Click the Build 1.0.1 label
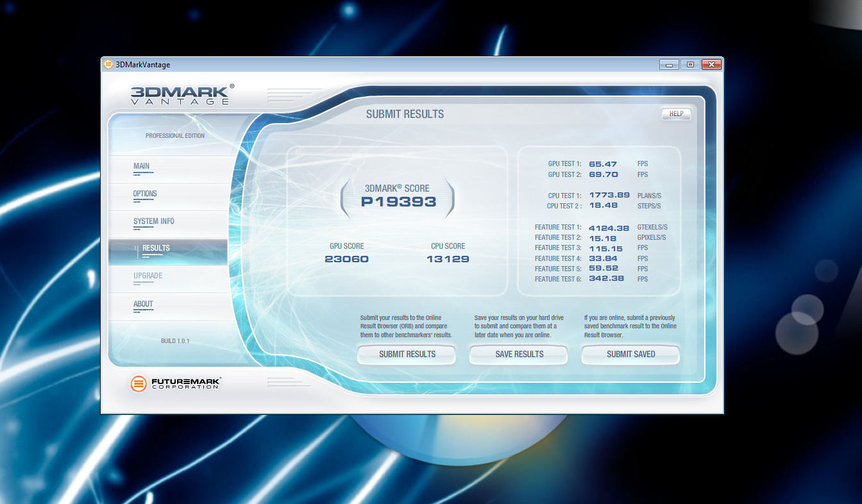Viewport: 862px width, 504px height. tap(175, 341)
